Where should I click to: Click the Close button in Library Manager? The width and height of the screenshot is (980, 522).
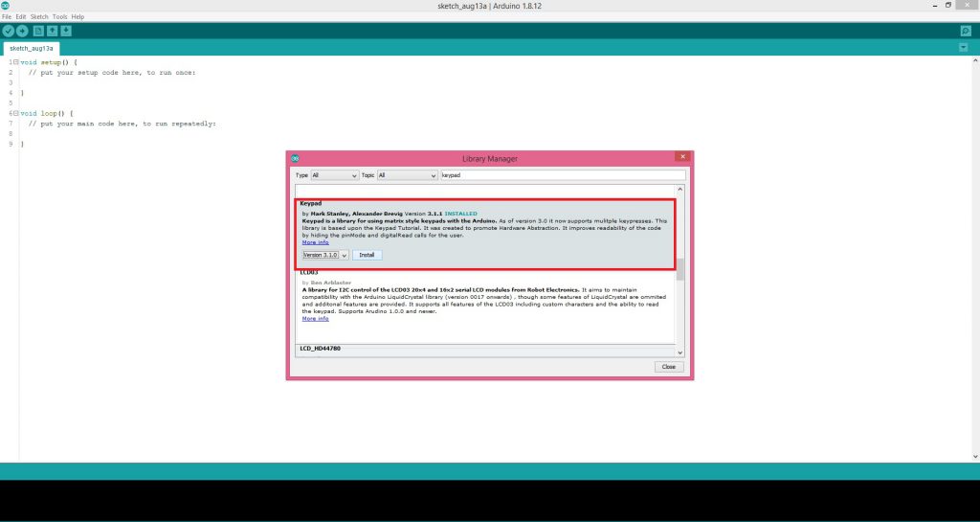point(668,367)
